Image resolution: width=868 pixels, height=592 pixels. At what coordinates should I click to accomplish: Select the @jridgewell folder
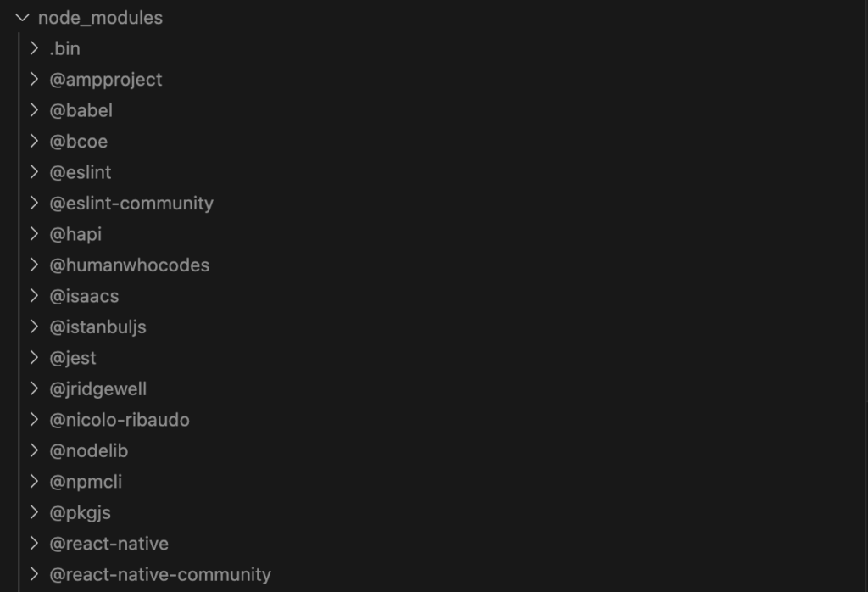point(98,389)
